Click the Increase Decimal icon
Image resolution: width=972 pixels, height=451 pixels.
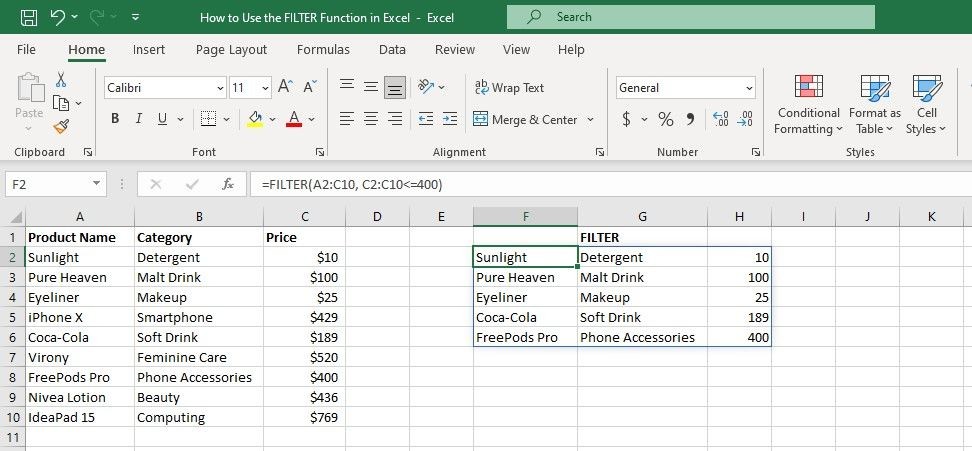click(721, 119)
